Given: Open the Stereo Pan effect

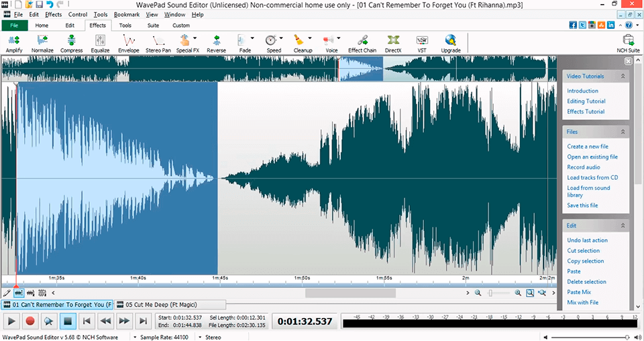Looking at the screenshot, I should pos(158,44).
